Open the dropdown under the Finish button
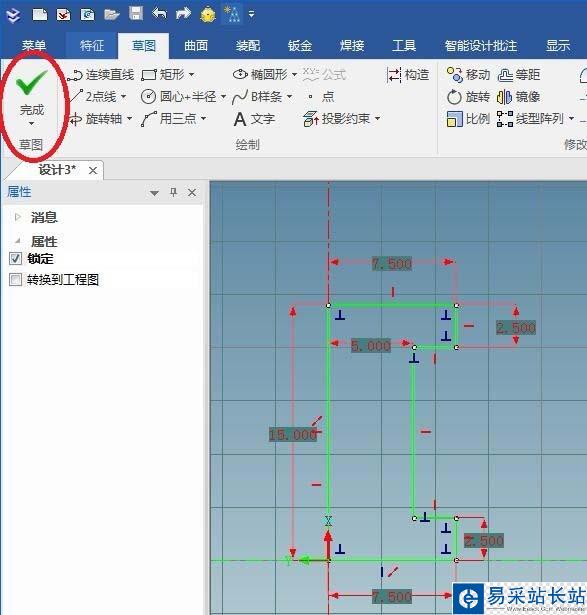This screenshot has height=615, width=587. point(32,124)
